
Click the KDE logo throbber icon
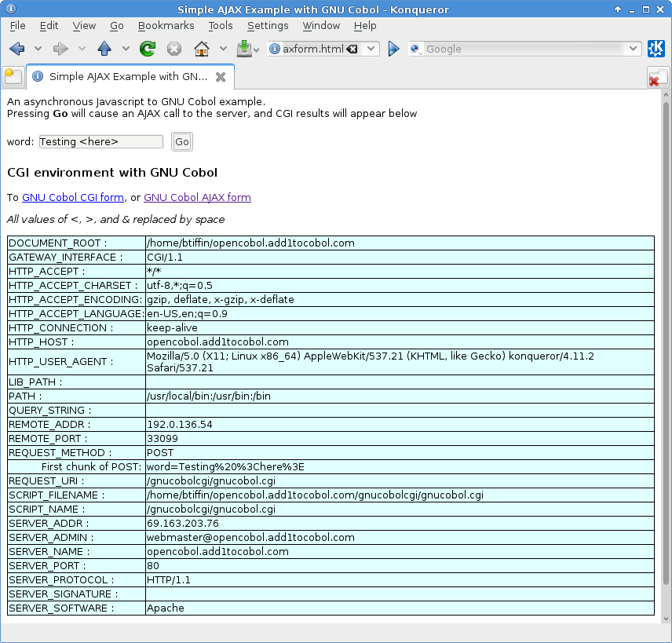[656, 49]
